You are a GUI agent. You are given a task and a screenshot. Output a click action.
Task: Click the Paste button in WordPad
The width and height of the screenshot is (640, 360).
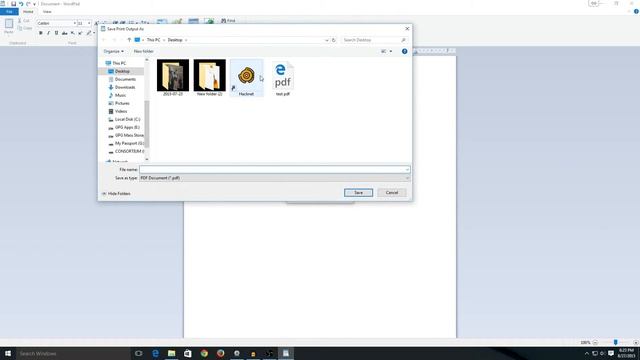[9, 27]
